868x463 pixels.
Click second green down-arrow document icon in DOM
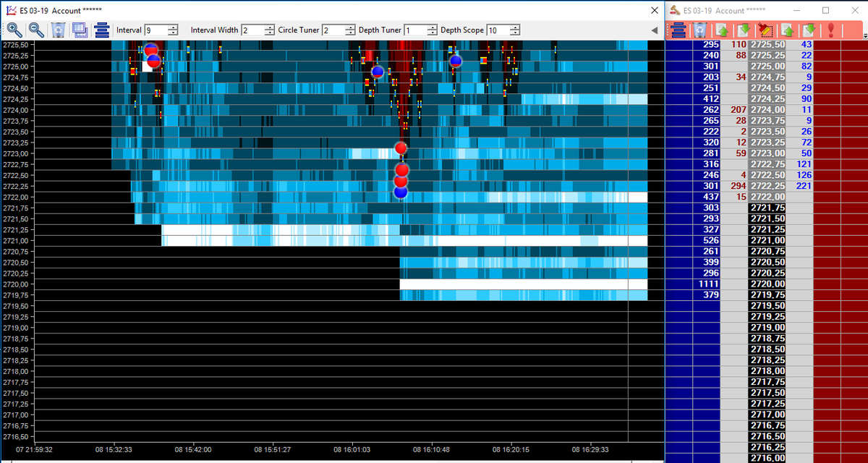click(809, 30)
